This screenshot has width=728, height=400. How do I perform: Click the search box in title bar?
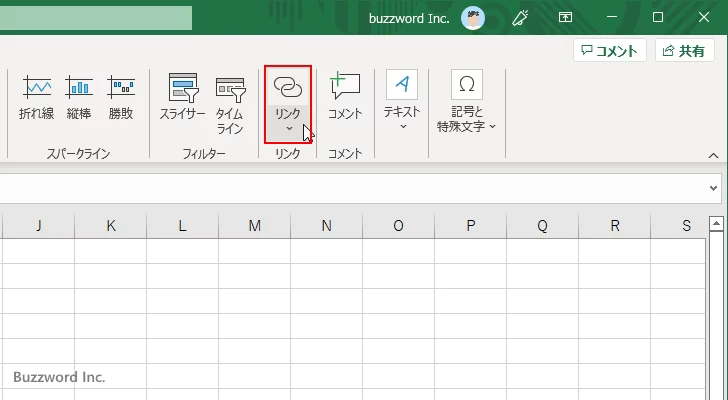96,18
